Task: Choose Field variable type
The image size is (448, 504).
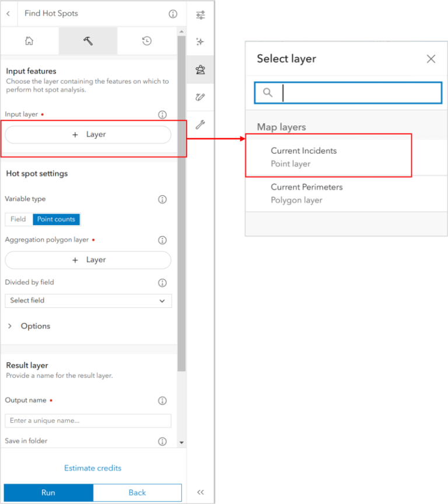Action: [x=18, y=219]
